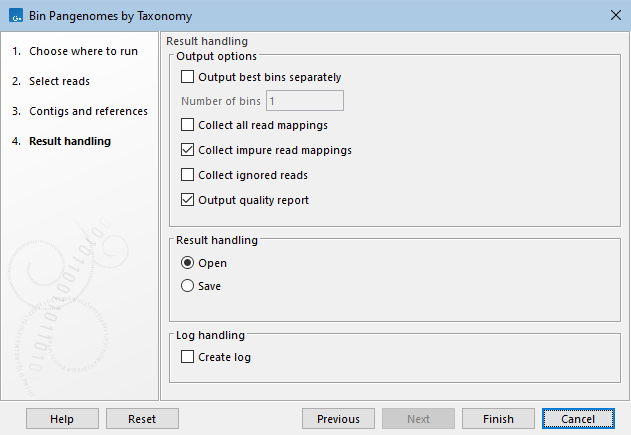
Task: Cancel the wizard dialog
Action: (x=578, y=419)
